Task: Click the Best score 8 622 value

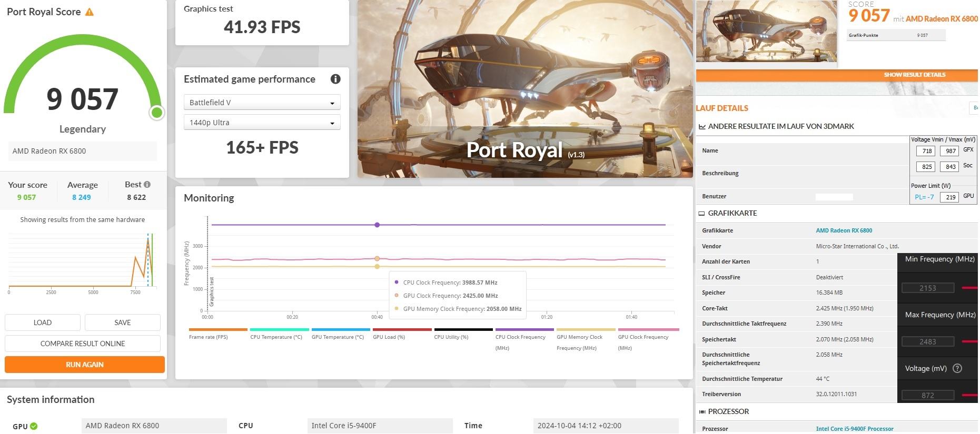Action: coord(136,197)
